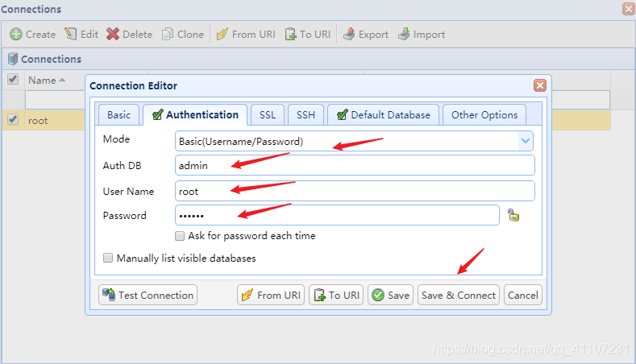
Task: Click the Auth DB input field
Action: pyautogui.click(x=355, y=165)
